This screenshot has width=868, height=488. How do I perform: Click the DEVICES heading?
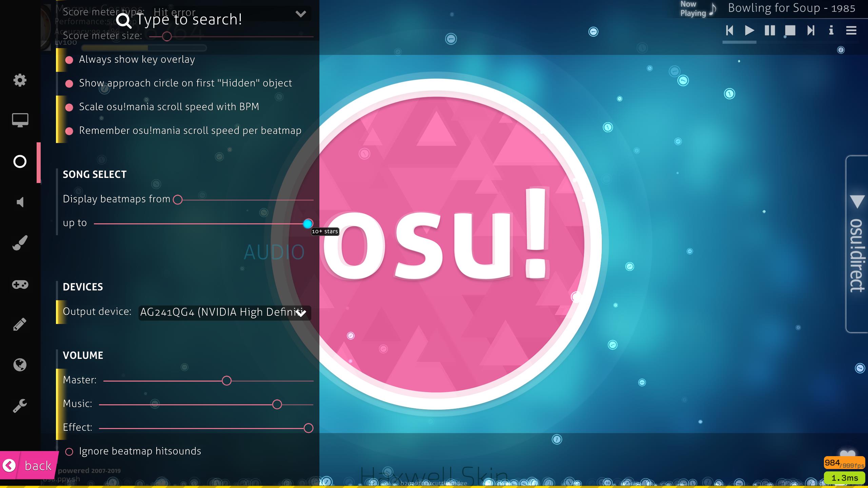(x=83, y=287)
